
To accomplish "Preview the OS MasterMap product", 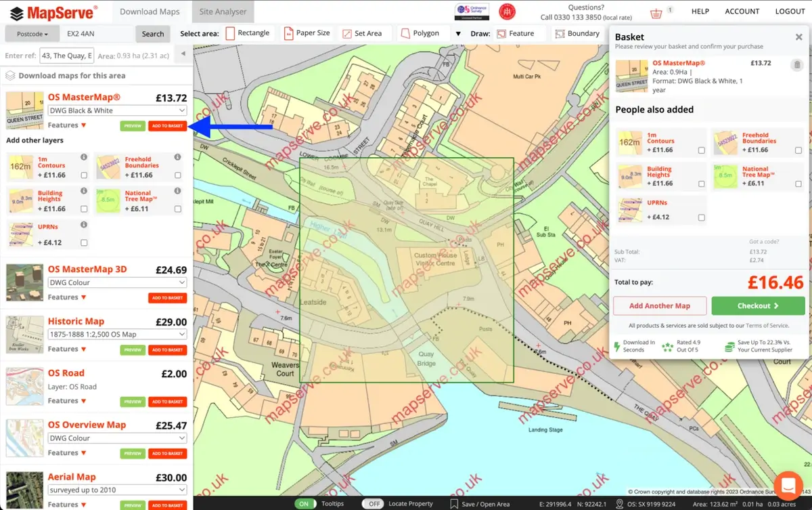I will (x=133, y=126).
